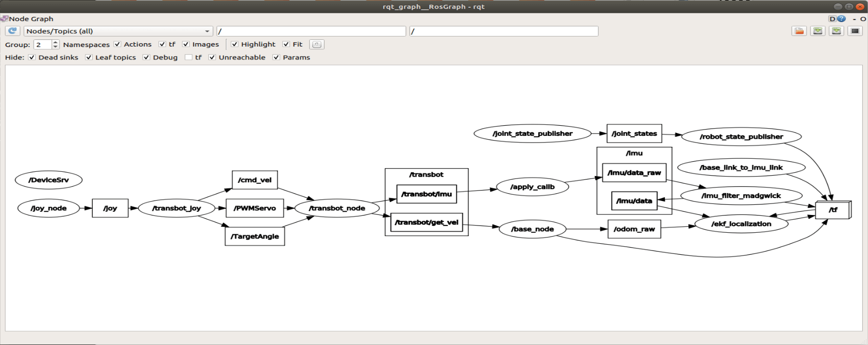Click the refresh ROS graph icon
The height and width of the screenshot is (345, 868).
pyautogui.click(x=12, y=31)
